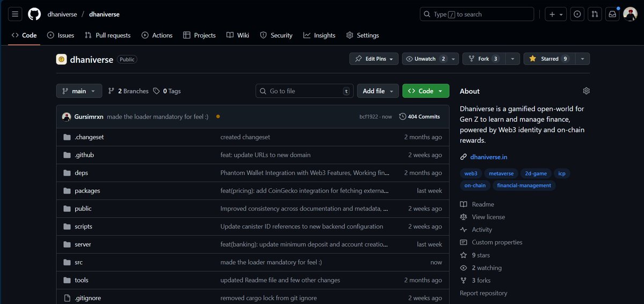The width and height of the screenshot is (644, 304).
Task: Click the pending commit status dot
Action: 218,116
